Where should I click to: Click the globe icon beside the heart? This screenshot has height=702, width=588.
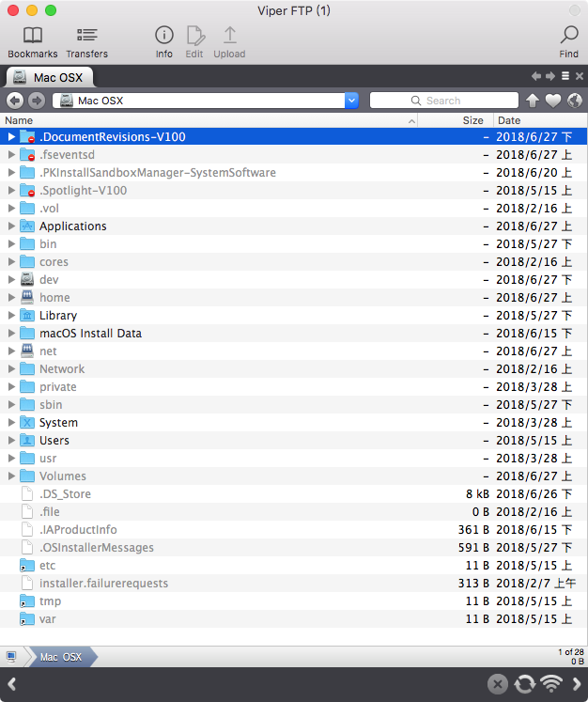tap(575, 101)
